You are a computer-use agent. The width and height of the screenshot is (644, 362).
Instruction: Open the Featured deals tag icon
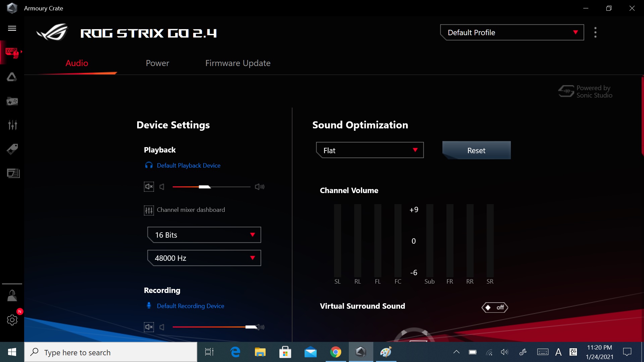click(x=12, y=149)
